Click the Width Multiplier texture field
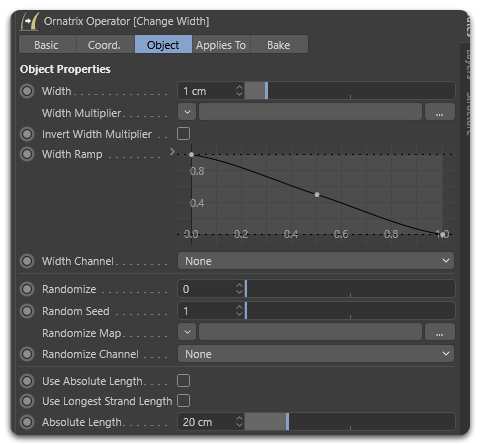 click(310, 112)
